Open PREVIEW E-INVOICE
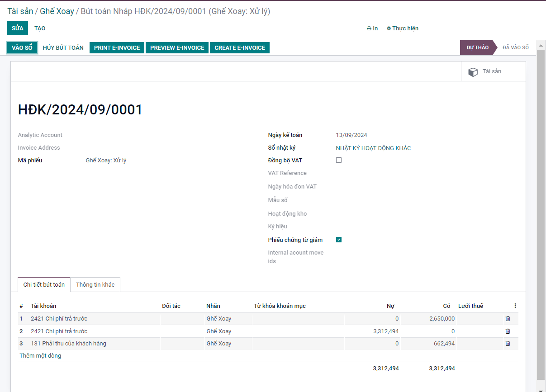The height and width of the screenshot is (392, 546). 177,48
